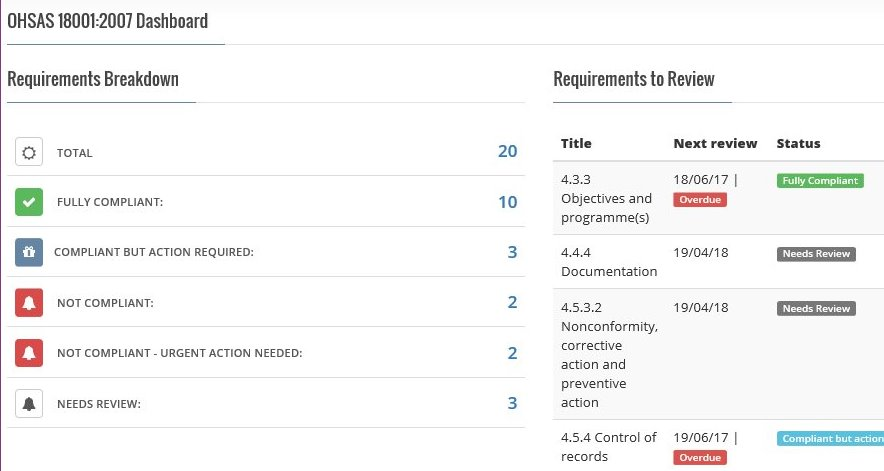Sort by the Status column header

pos(798,143)
